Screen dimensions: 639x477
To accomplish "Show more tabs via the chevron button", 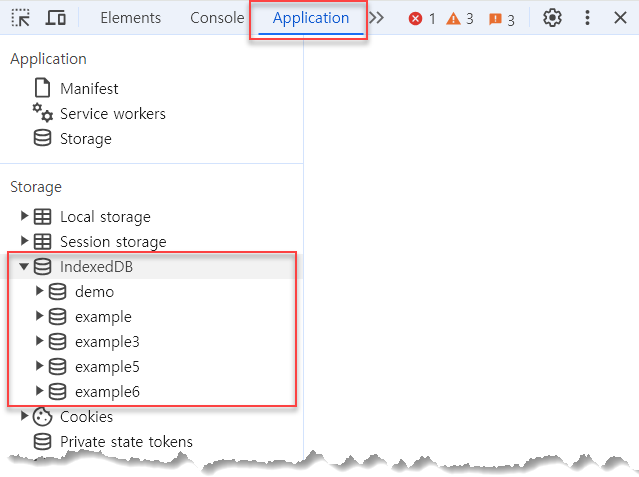I will point(377,18).
